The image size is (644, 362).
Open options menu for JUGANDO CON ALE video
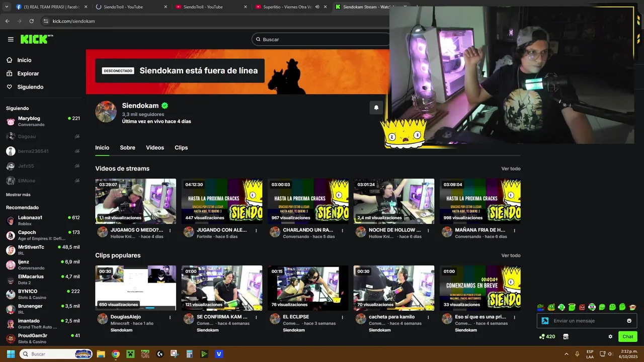(x=256, y=231)
